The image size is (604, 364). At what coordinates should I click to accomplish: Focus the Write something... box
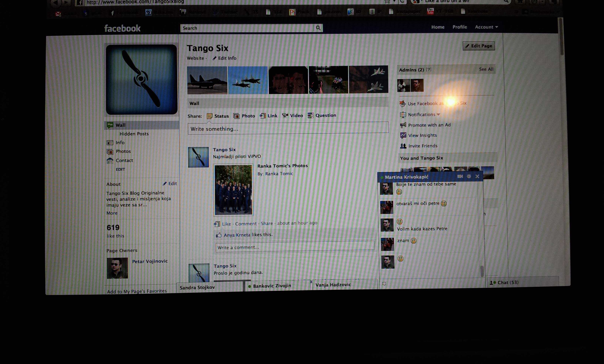[x=288, y=128]
